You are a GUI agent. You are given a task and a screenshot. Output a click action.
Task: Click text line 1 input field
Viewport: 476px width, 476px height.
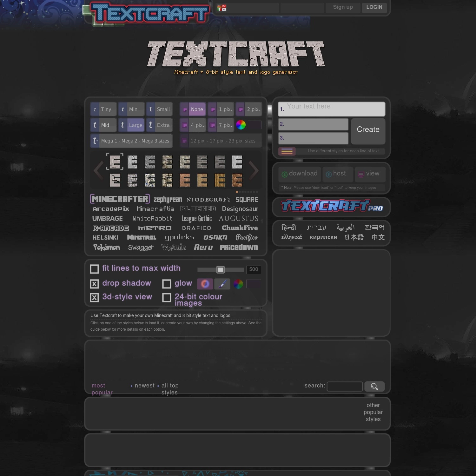coord(332,109)
